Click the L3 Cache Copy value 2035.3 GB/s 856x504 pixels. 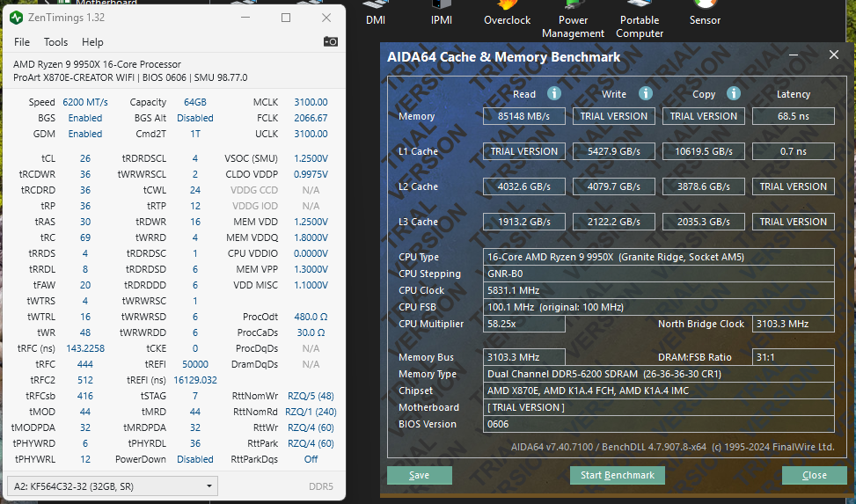tap(704, 222)
